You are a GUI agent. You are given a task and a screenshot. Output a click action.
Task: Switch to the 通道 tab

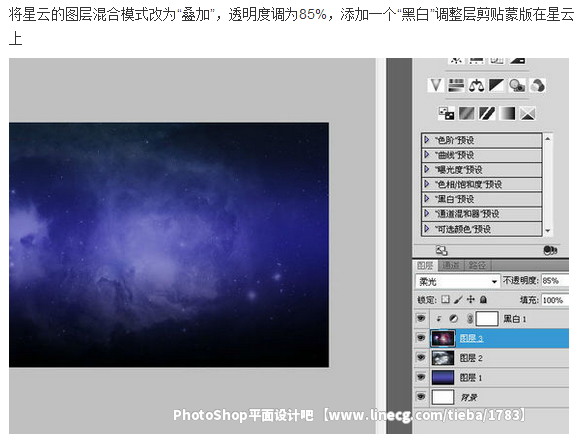point(451,265)
